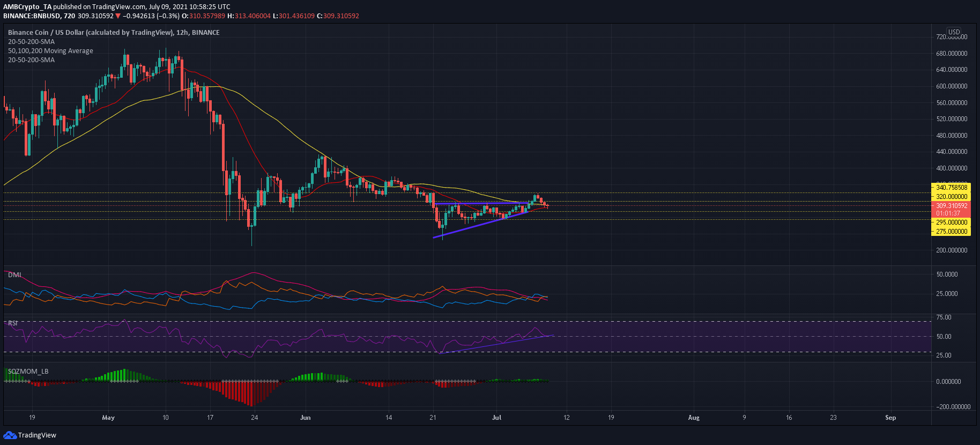
Task: Click the RSI 50.00 axis value
Action: point(944,337)
